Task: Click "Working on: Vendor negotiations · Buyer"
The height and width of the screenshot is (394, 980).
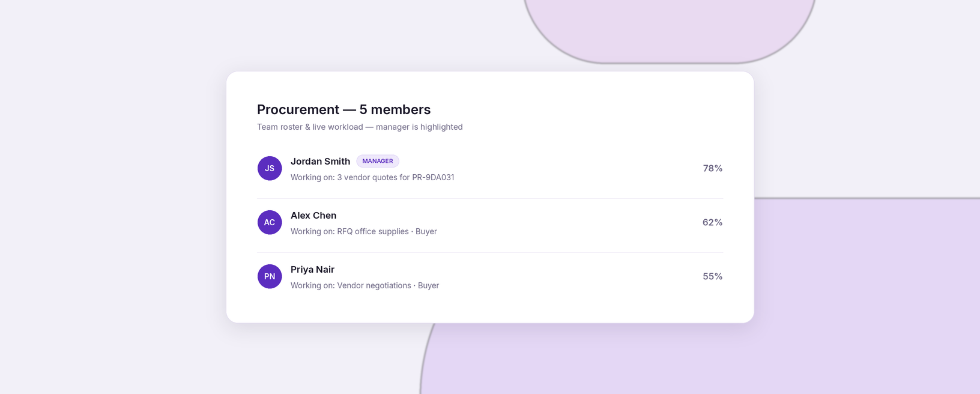Action: coord(364,285)
